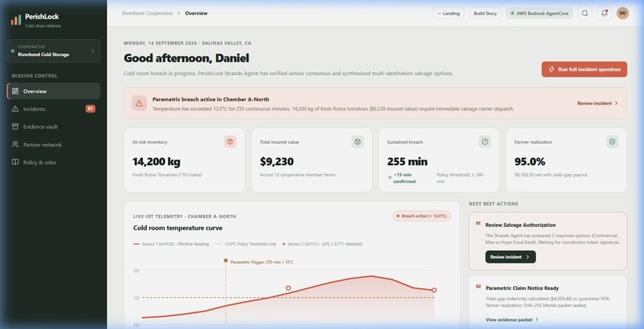Click the Breach active (> 13.0°C) badge
644x329 pixels.
click(421, 216)
